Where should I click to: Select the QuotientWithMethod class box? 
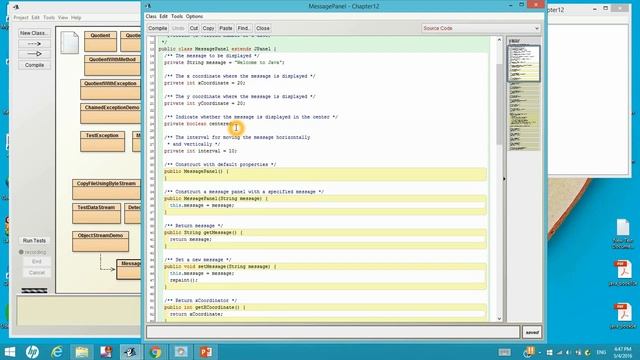pos(112,65)
